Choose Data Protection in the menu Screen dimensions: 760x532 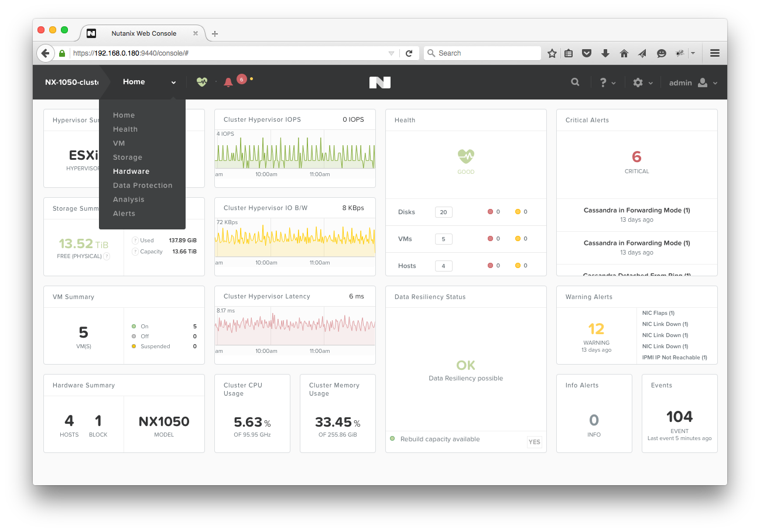143,186
